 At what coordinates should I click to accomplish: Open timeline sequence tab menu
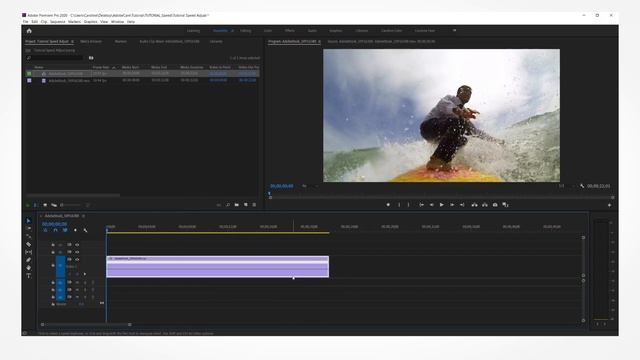pyautogui.click(x=83, y=216)
